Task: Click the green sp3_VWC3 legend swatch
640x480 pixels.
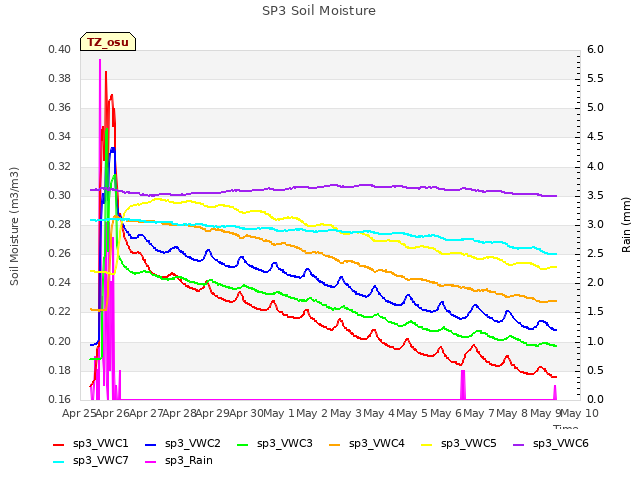Action: [243, 445]
